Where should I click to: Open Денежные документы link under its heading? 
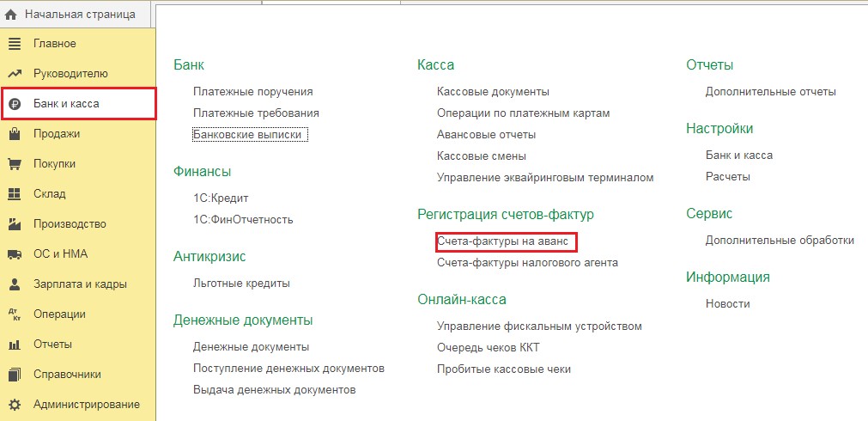point(251,347)
